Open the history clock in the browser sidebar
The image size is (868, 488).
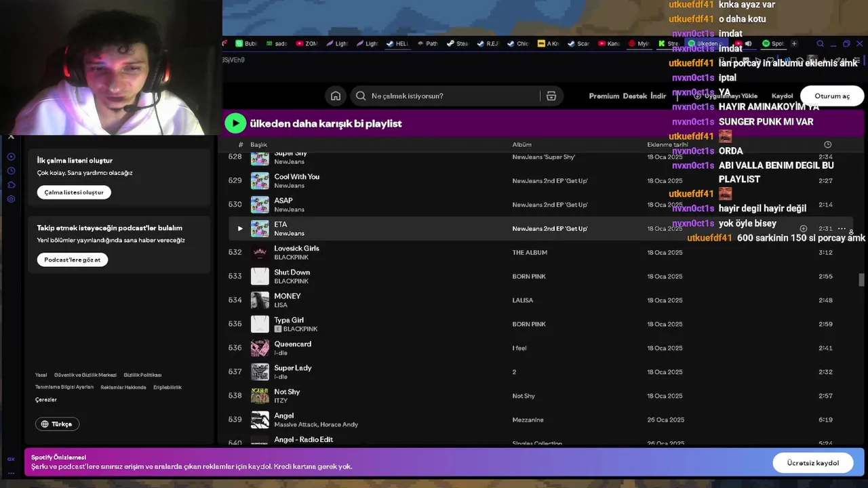tap(11, 171)
